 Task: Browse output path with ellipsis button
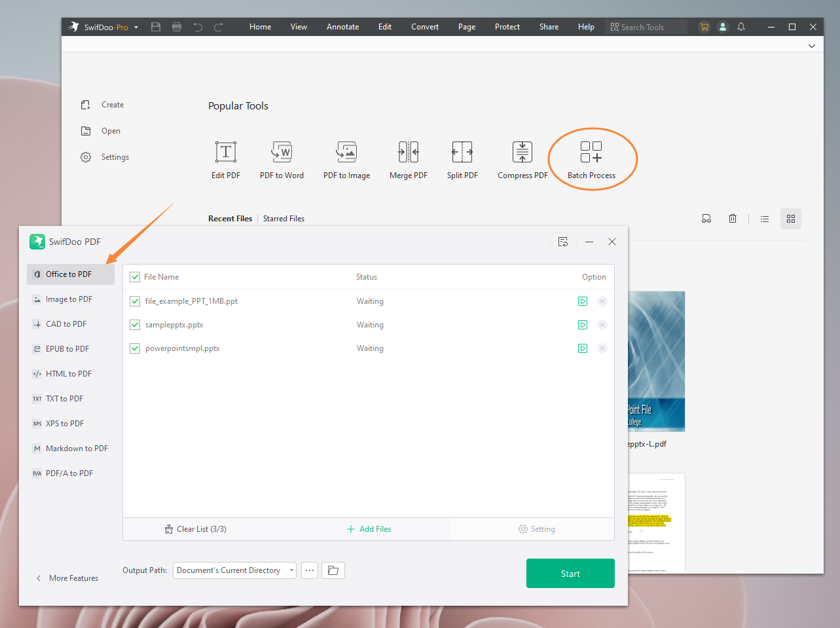click(x=310, y=570)
